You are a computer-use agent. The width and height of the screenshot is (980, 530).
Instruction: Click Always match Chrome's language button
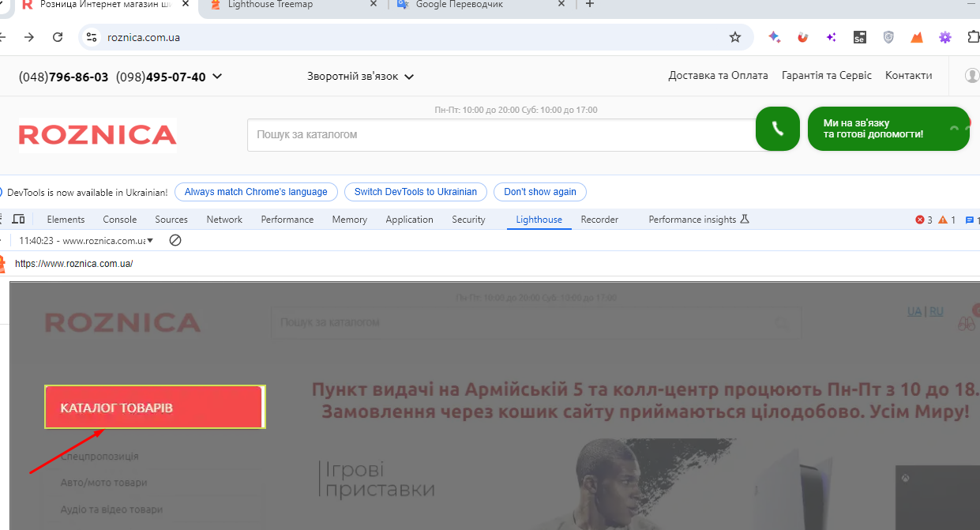click(256, 192)
